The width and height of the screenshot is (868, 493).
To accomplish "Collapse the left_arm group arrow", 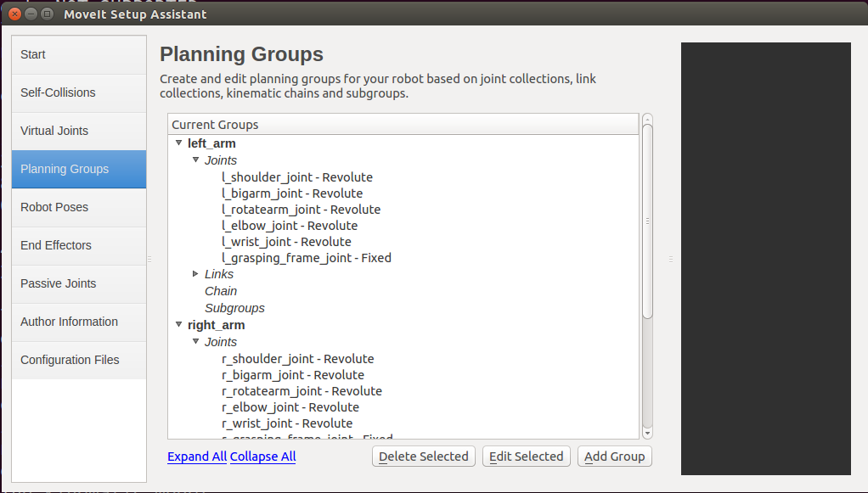I will point(179,143).
